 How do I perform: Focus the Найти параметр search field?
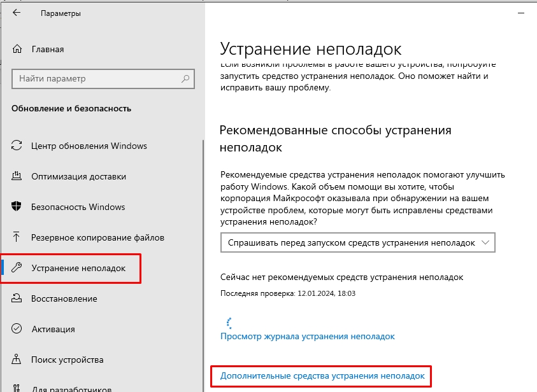96,79
